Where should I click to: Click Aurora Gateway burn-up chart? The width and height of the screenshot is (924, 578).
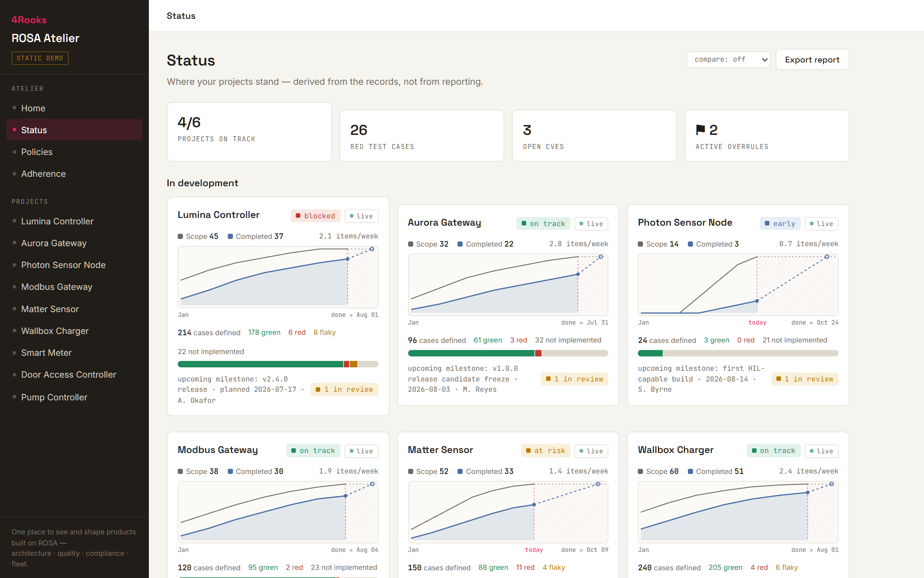pyautogui.click(x=508, y=285)
